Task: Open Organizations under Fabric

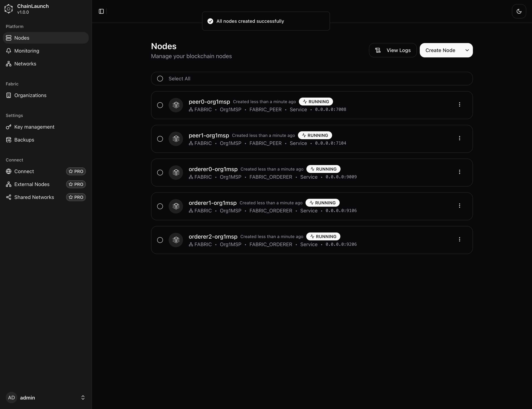Action: pos(30,95)
